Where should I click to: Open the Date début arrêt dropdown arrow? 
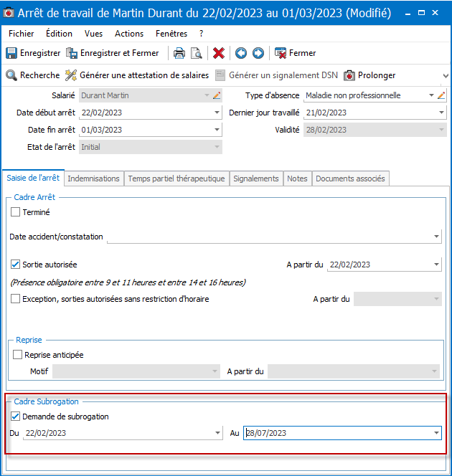(x=217, y=113)
